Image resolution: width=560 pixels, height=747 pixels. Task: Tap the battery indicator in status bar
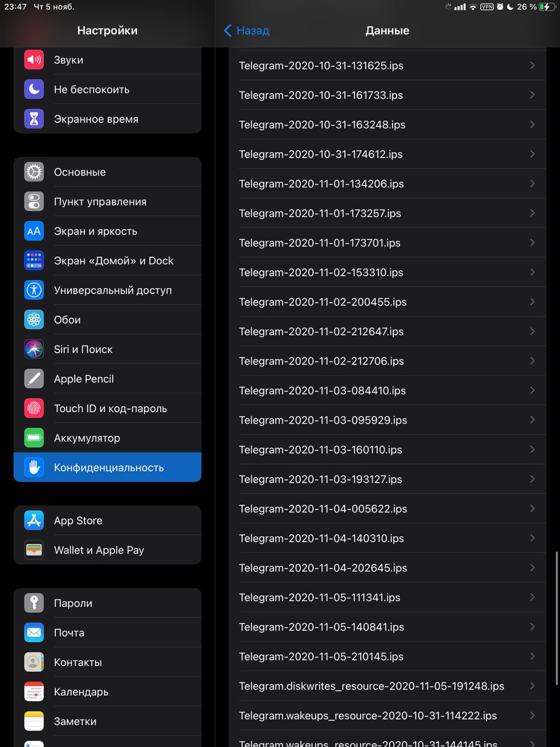point(547,7)
